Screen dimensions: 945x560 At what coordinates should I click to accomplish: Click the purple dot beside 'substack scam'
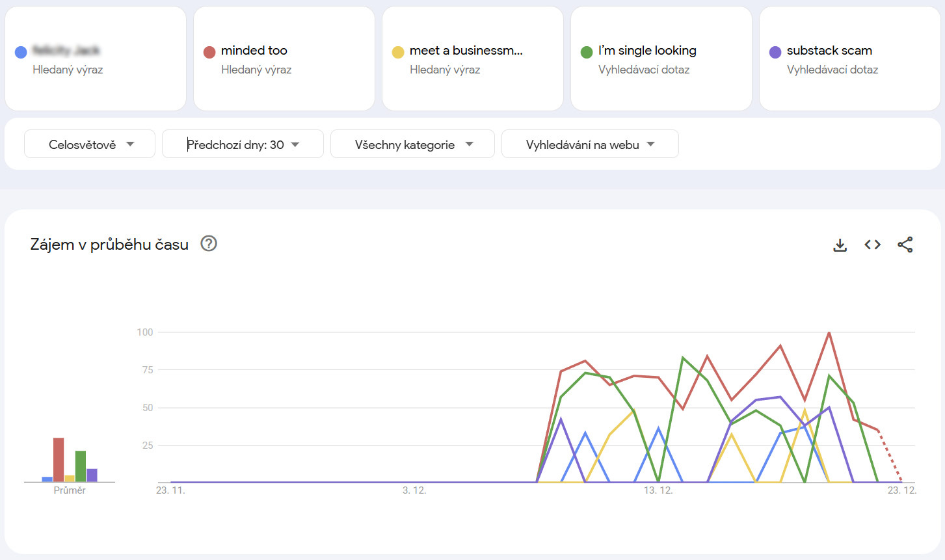(775, 51)
